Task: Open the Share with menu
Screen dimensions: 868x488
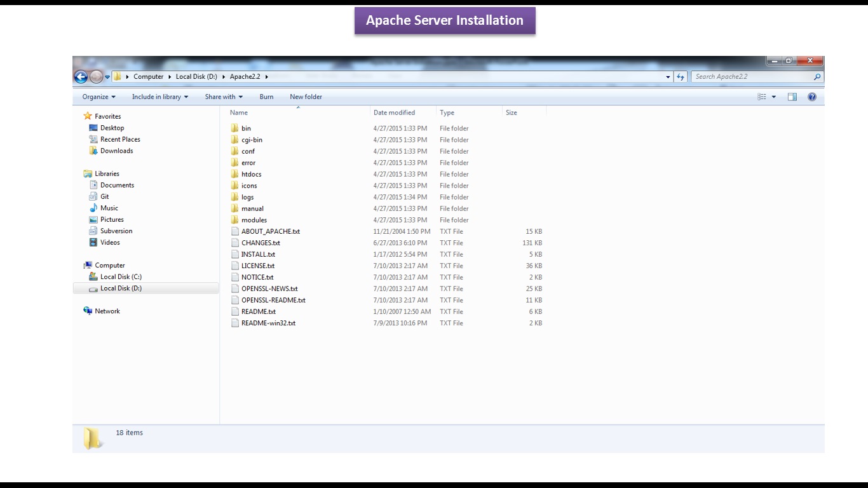Action: pos(224,97)
